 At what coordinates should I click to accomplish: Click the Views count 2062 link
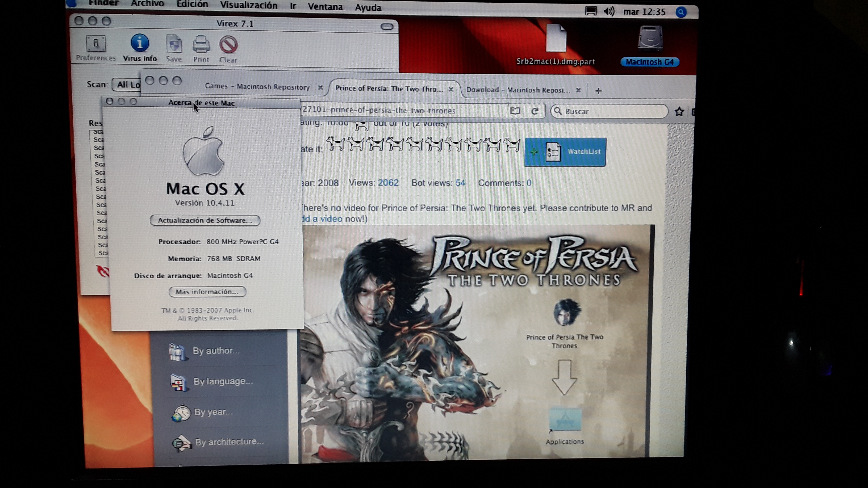(x=388, y=183)
